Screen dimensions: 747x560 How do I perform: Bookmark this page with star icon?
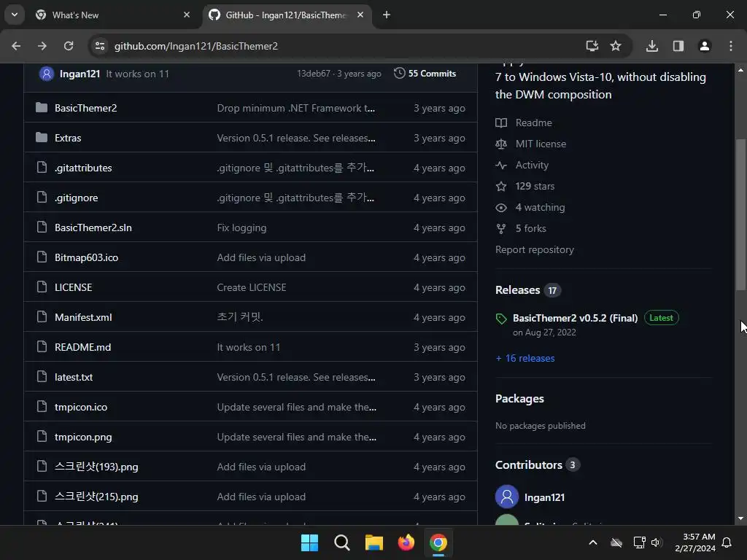point(616,46)
